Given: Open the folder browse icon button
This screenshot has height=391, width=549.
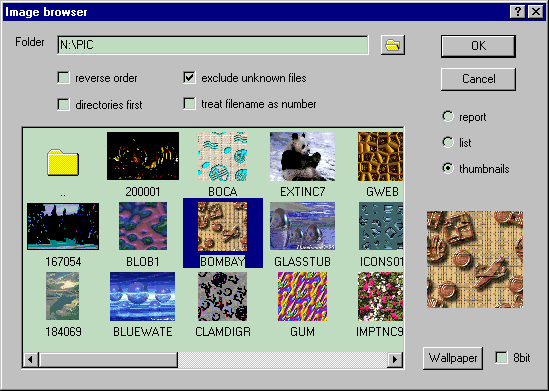Looking at the screenshot, I should pos(392,45).
